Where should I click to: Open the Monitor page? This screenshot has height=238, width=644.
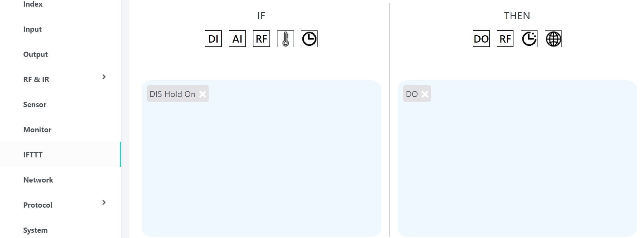coord(37,130)
